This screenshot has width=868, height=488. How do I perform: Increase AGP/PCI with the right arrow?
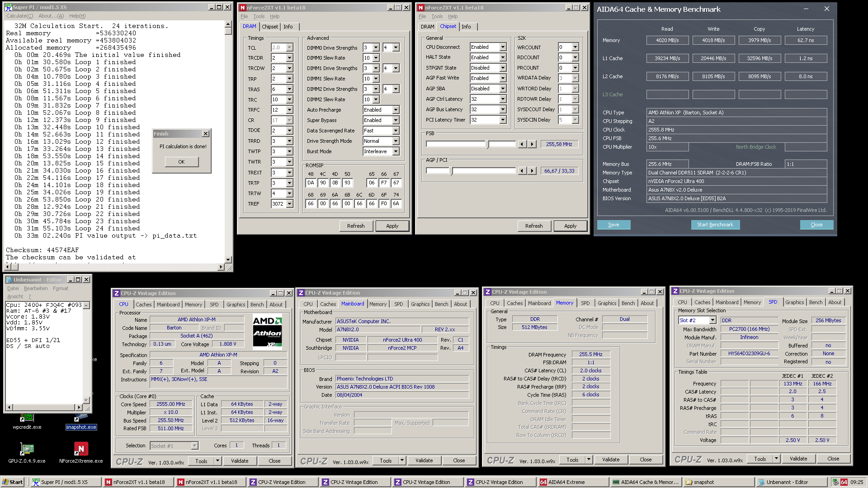point(532,171)
